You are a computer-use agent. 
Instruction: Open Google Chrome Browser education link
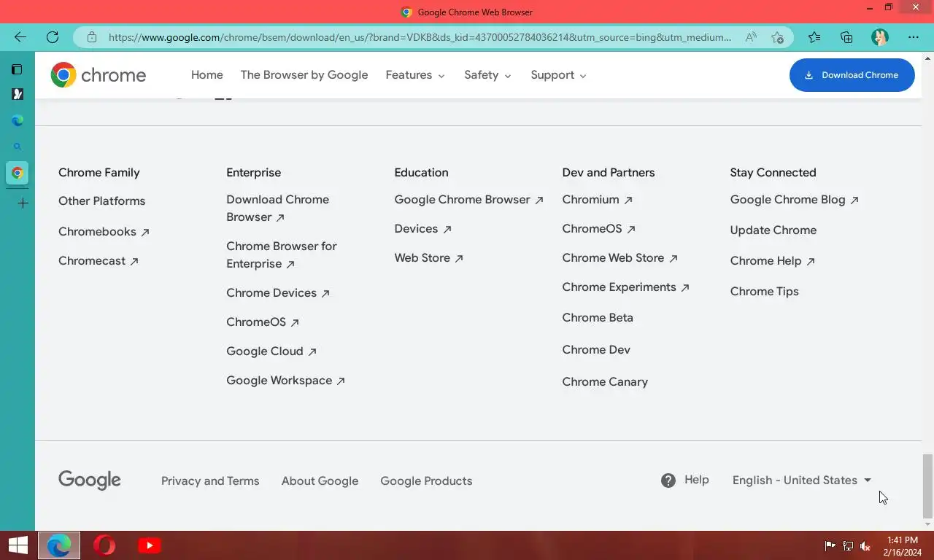coord(468,200)
